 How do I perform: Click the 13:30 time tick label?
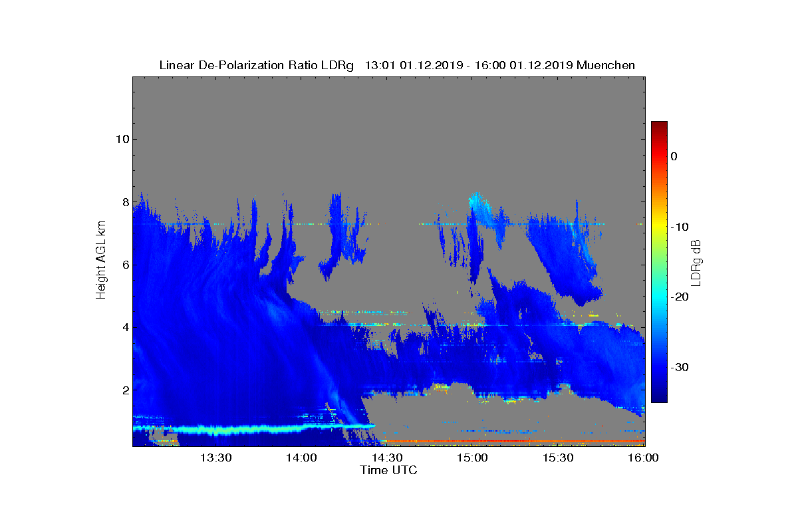point(215,458)
